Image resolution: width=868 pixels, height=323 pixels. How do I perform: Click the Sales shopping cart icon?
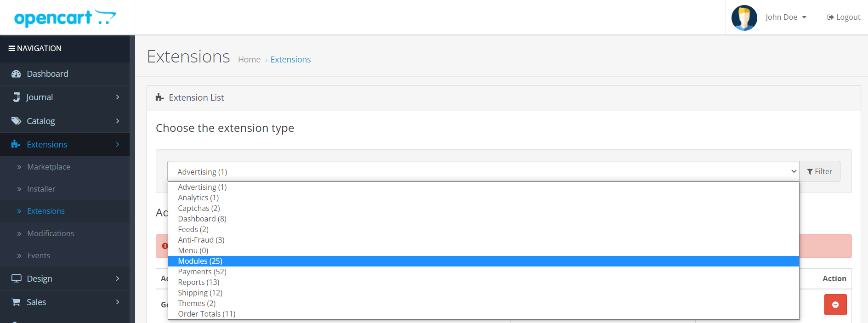pos(16,302)
